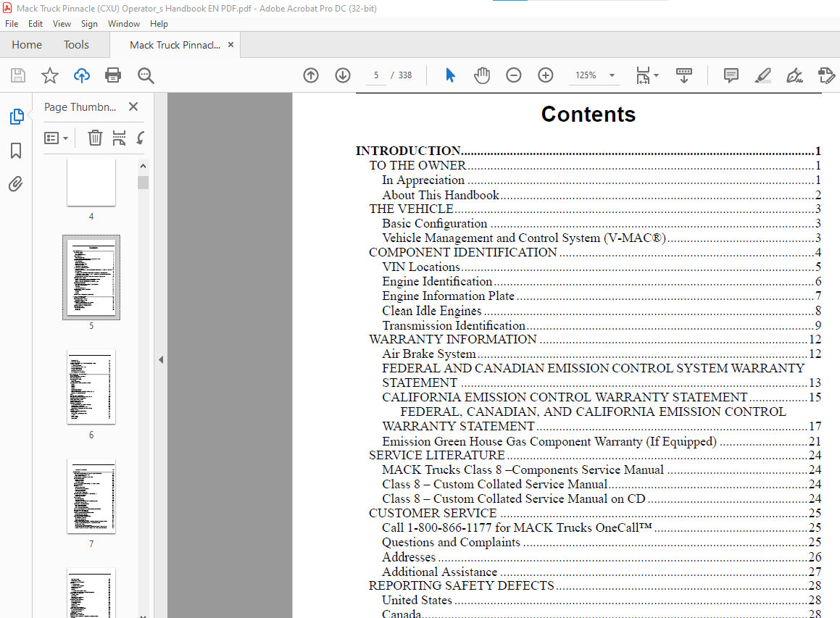This screenshot has height=618, width=840.
Task: Click Questions and Complaints entry
Action: point(602,542)
